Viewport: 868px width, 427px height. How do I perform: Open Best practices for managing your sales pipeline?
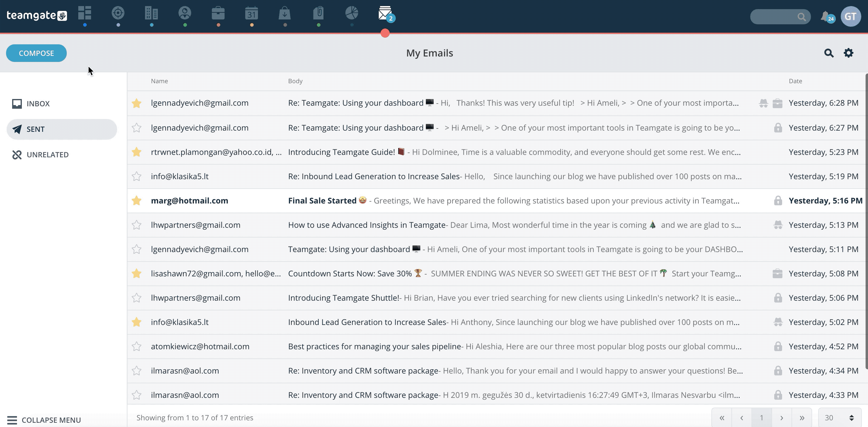[x=374, y=347]
